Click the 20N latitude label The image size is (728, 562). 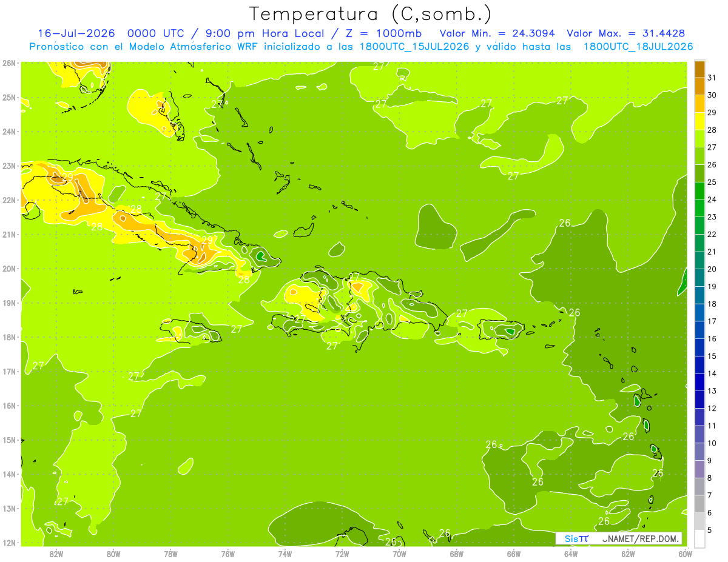[x=8, y=269]
